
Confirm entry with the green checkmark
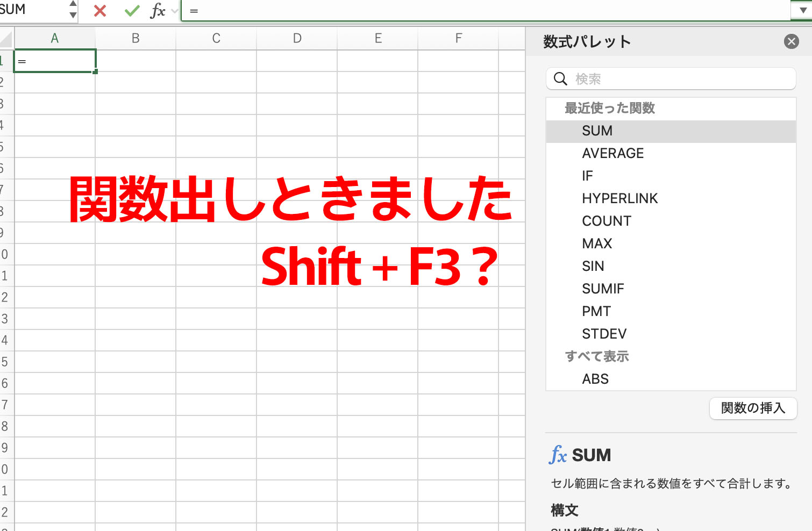132,11
